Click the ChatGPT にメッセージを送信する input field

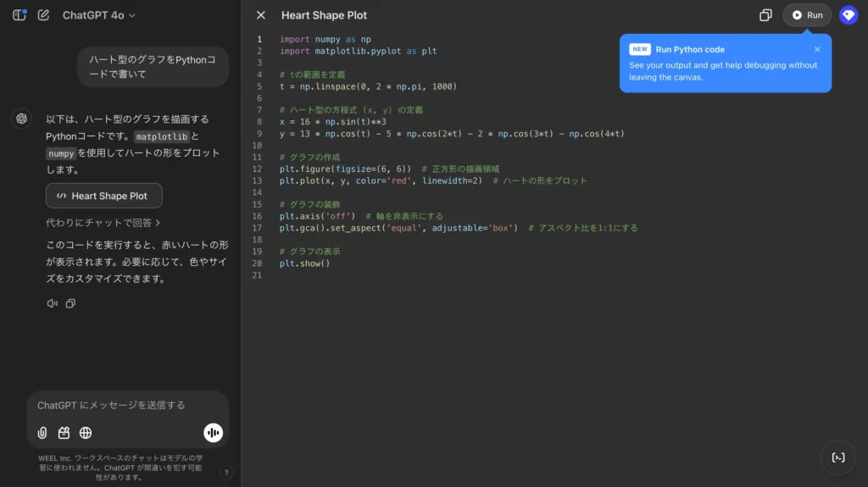click(x=127, y=406)
